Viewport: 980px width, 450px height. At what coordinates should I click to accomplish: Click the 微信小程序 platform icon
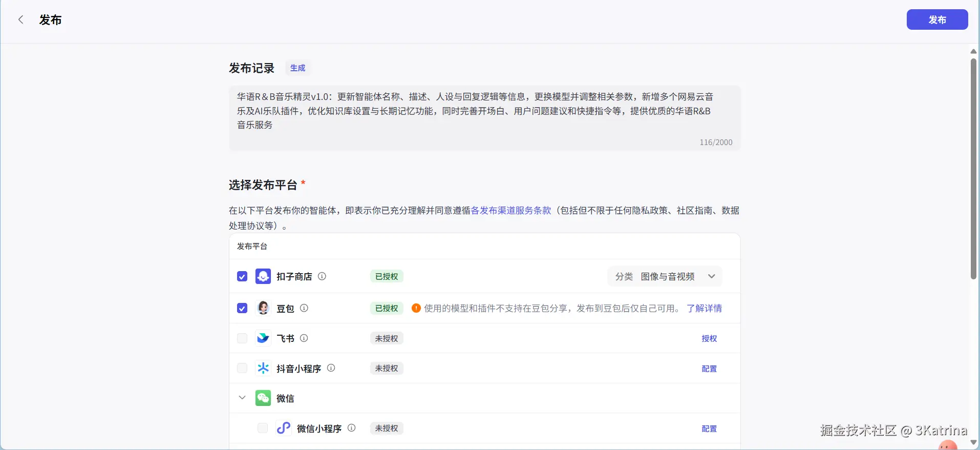[x=284, y=428]
